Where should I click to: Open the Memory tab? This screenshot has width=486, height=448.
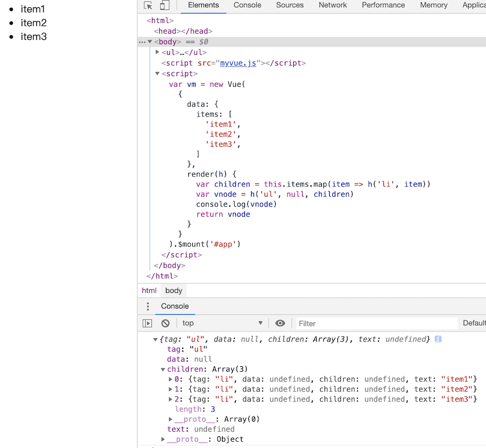[x=434, y=5]
